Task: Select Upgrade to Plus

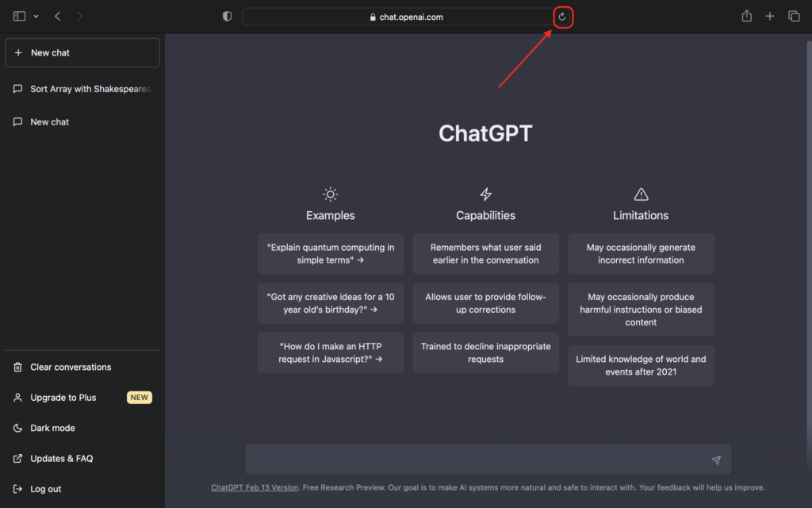Action: coord(63,398)
